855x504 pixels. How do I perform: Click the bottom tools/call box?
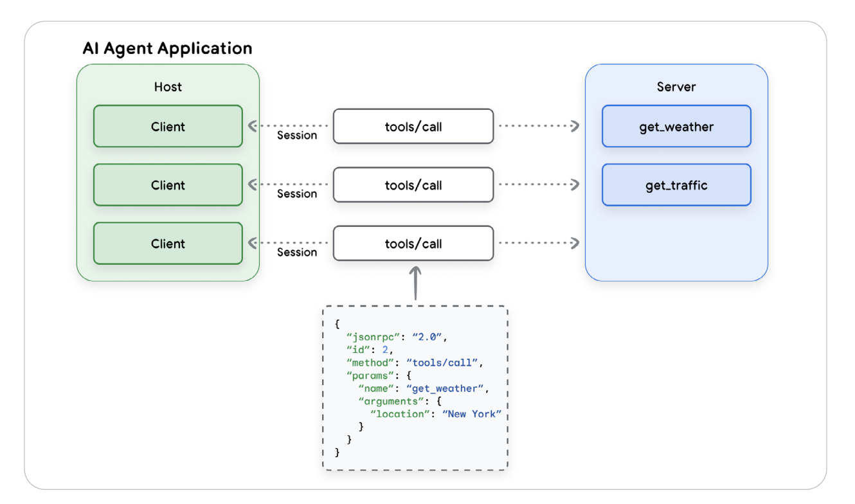[413, 243]
